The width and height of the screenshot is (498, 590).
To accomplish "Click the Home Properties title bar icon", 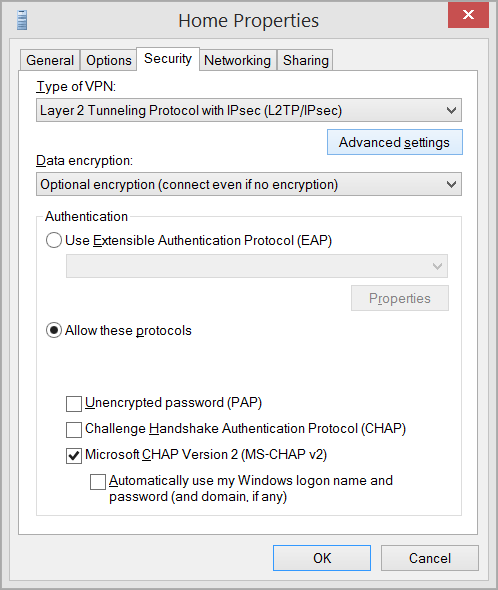I will point(22,20).
